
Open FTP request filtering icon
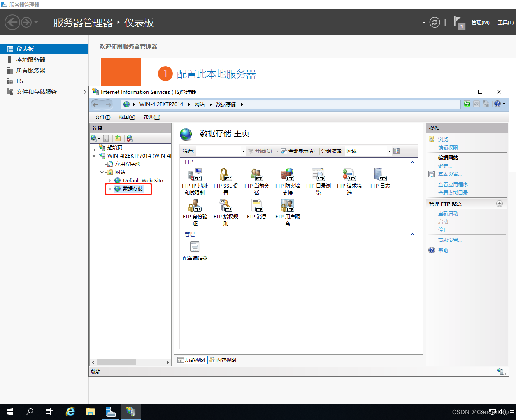click(349, 174)
